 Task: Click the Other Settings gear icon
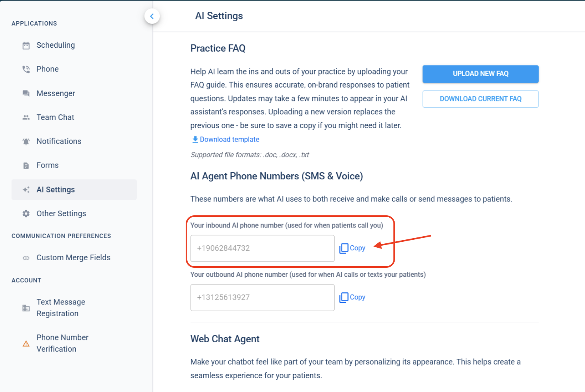26,214
